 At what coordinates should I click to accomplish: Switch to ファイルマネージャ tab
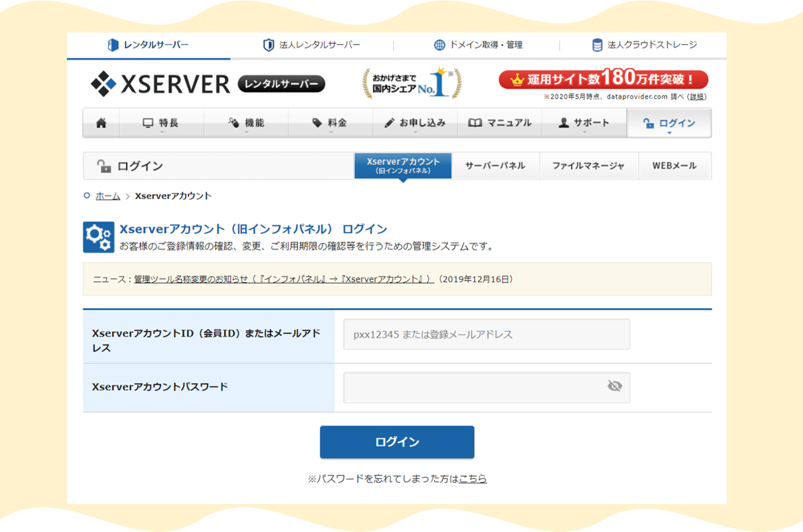[589, 165]
